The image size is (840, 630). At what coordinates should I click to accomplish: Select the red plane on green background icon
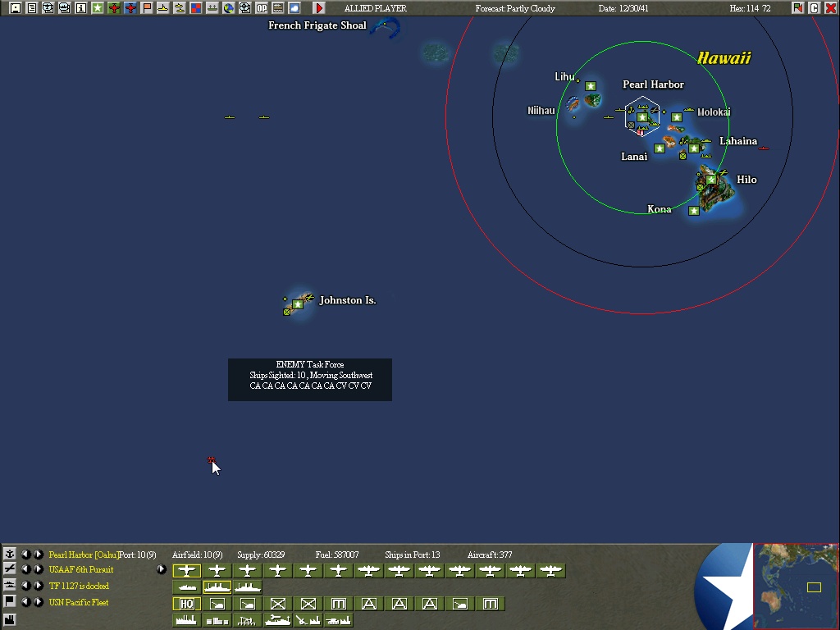pyautogui.click(x=113, y=8)
